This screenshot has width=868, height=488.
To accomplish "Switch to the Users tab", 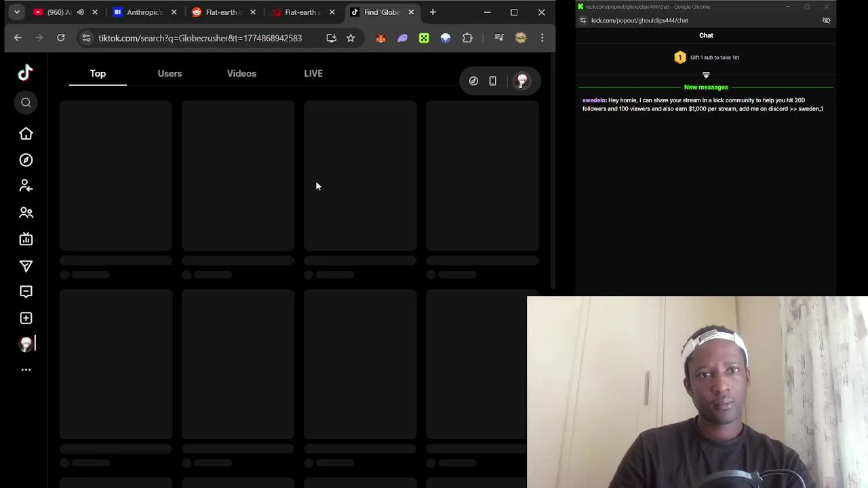I will pos(170,73).
